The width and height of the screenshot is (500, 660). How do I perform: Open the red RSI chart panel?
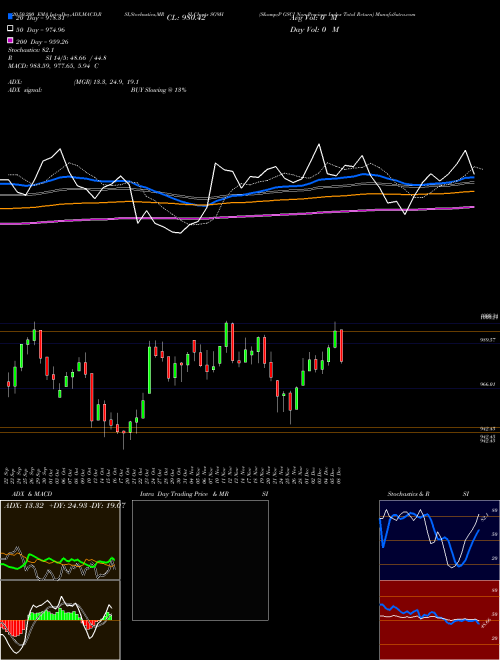pos(439,620)
